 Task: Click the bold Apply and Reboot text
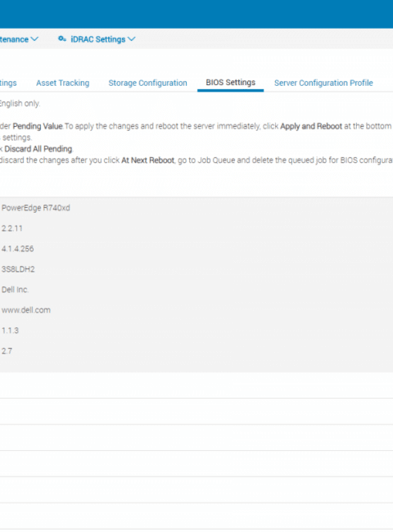pos(311,126)
